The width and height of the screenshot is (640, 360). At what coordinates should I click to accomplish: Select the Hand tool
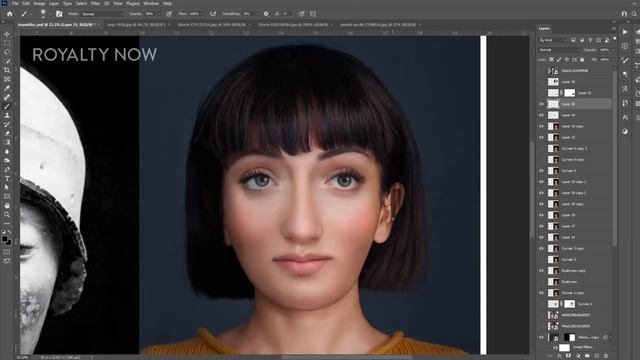7,205
